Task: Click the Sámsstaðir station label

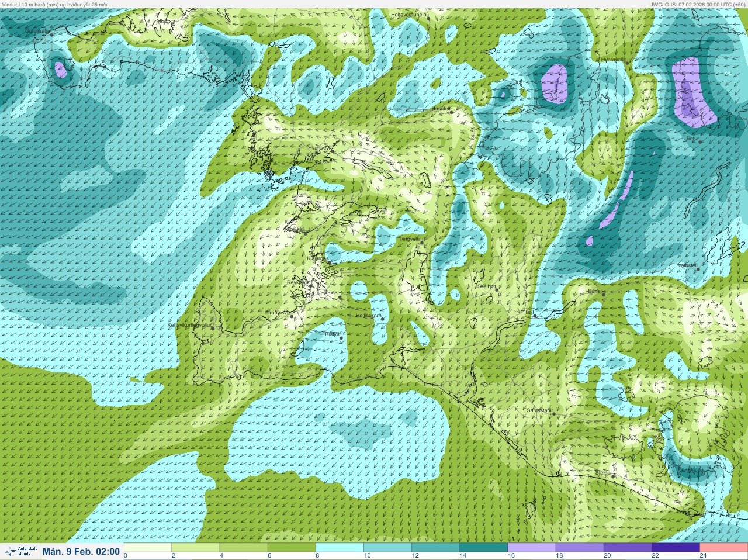Action: [x=539, y=410]
